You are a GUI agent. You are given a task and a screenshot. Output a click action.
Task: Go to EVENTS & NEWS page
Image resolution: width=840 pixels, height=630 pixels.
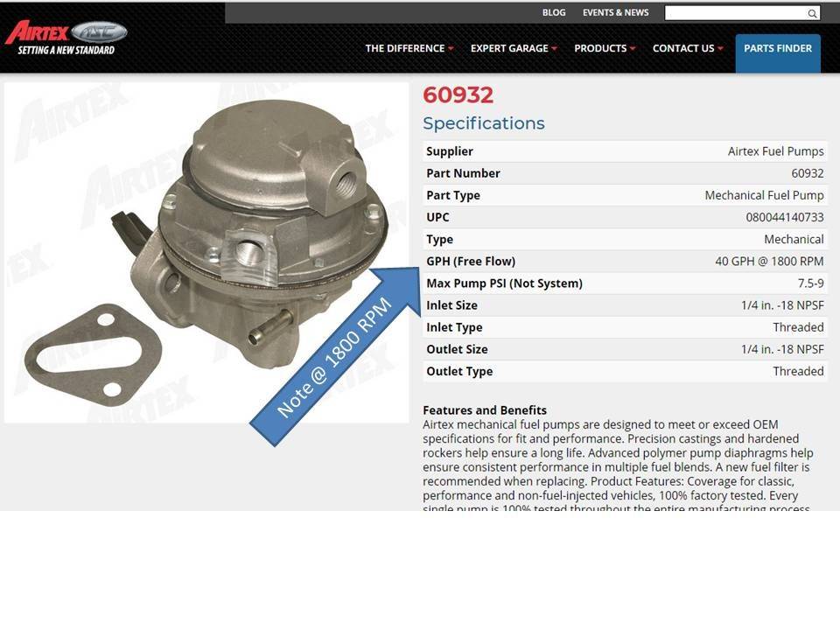coord(615,13)
